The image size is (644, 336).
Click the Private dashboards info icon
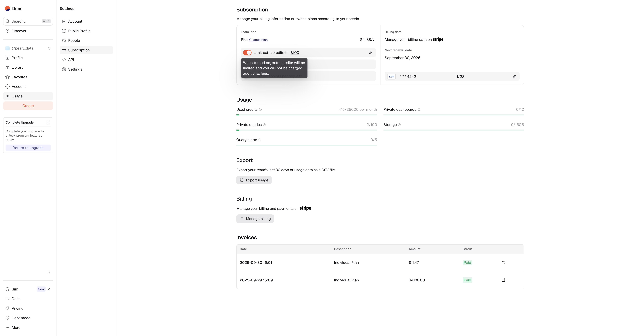(419, 109)
